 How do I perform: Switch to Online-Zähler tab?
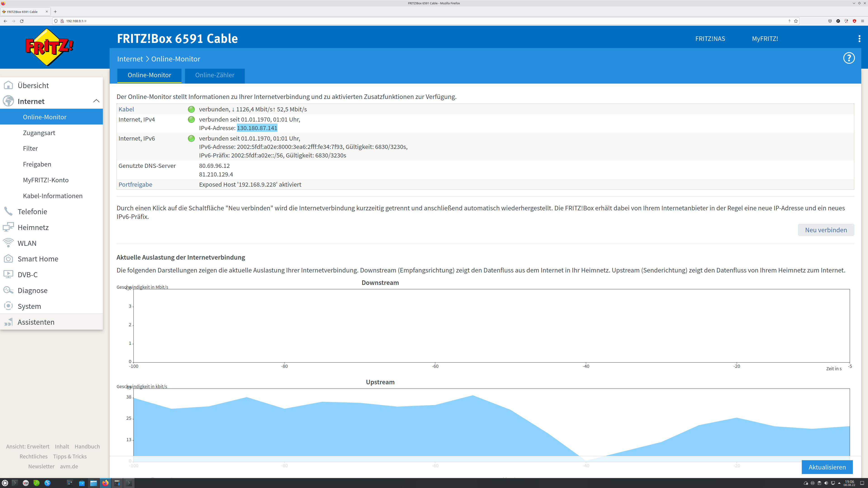[215, 75]
